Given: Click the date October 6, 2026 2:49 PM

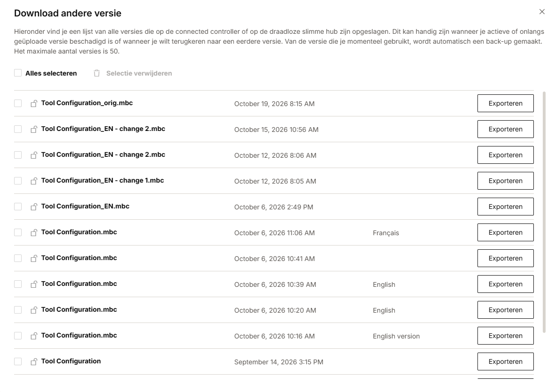Looking at the screenshot, I should point(274,207).
